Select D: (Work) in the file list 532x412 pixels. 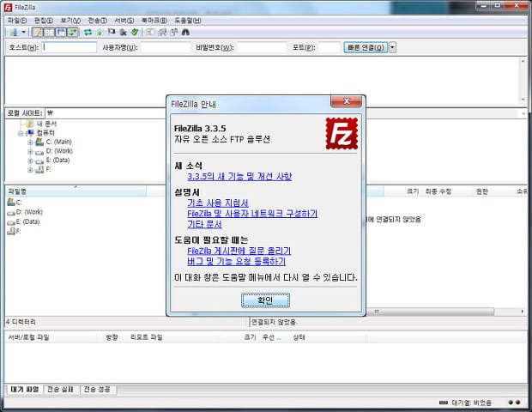(x=25, y=212)
